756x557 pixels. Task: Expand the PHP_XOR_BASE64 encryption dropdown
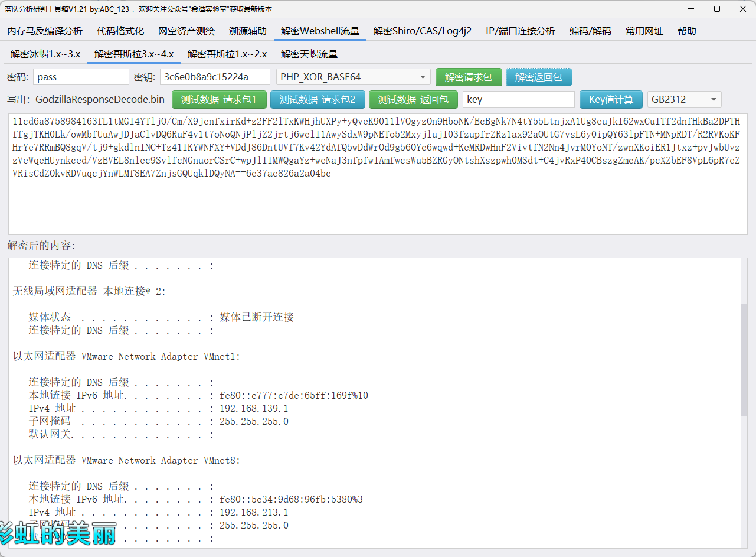[353, 77]
